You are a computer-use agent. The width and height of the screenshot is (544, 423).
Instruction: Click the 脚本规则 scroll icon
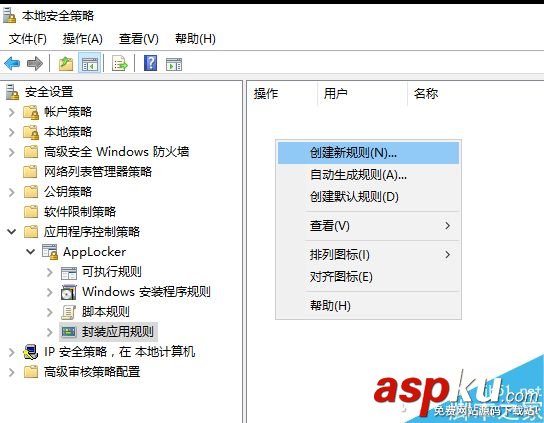tap(68, 312)
